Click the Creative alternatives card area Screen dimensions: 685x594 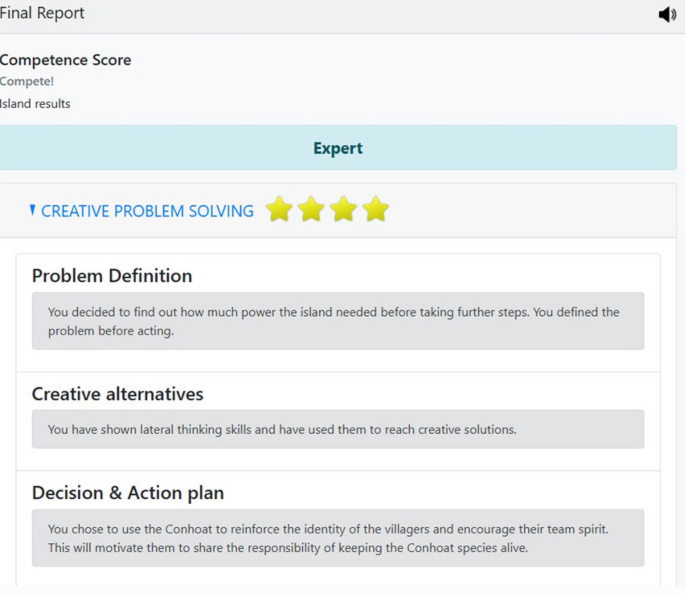tap(500, 392)
